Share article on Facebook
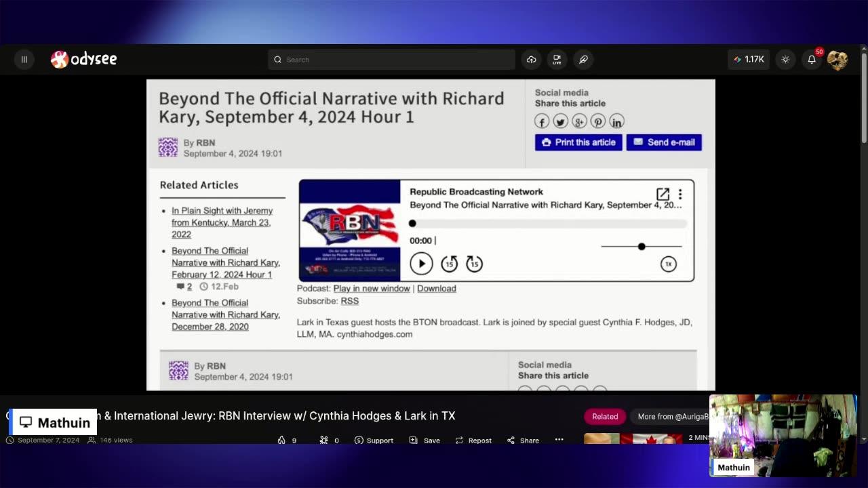Image resolution: width=868 pixels, height=488 pixels. click(541, 121)
